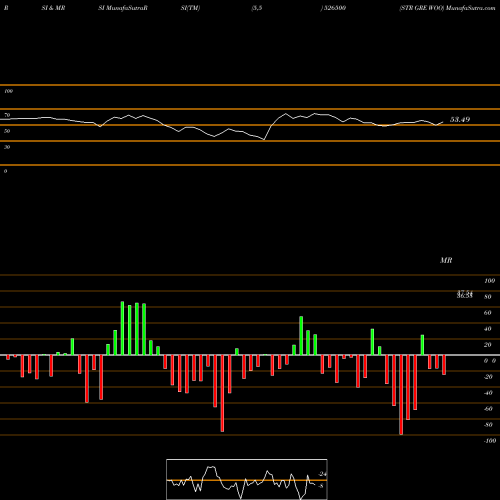Click the current RSI value 53.49
The image size is (500, 500).
(460, 119)
